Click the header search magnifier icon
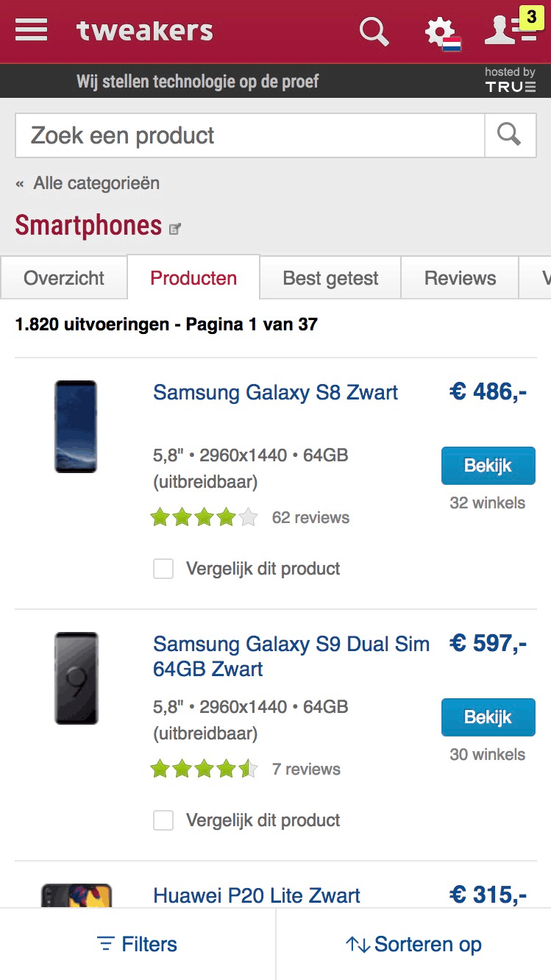This screenshot has width=551, height=980. click(374, 32)
